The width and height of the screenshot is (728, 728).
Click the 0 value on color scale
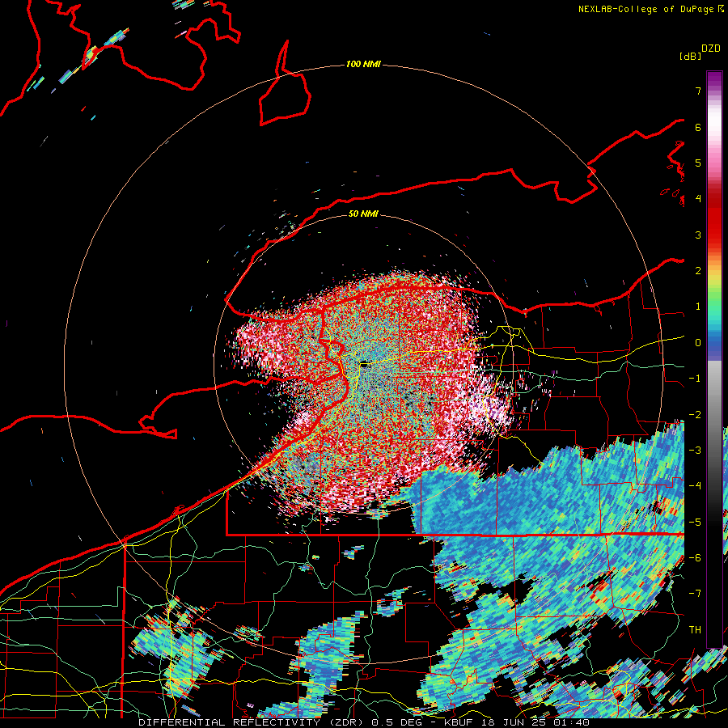click(x=698, y=343)
